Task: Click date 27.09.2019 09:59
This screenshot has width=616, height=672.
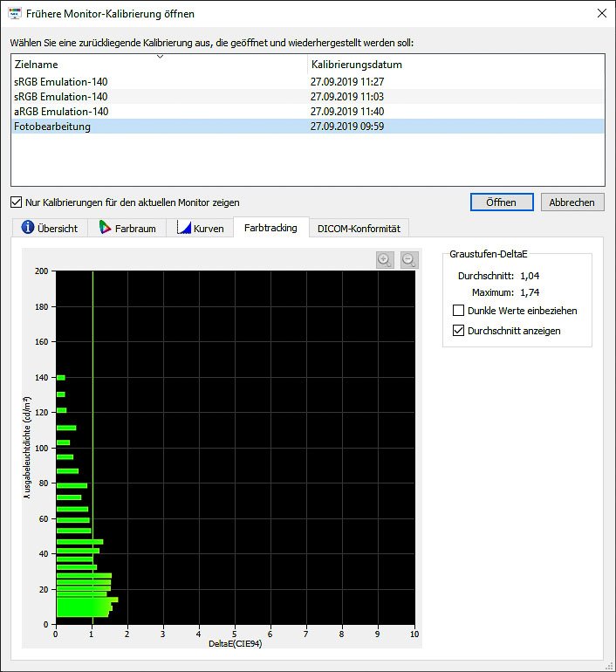Action: (x=347, y=126)
